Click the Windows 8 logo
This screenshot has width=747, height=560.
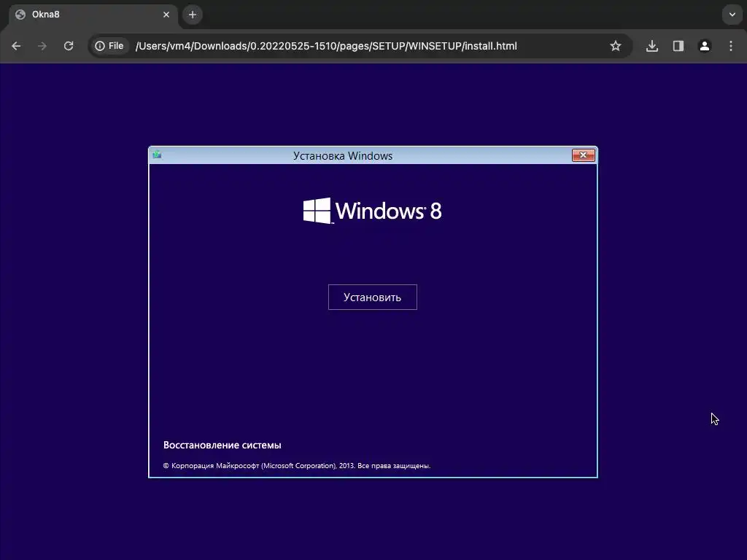coord(373,211)
